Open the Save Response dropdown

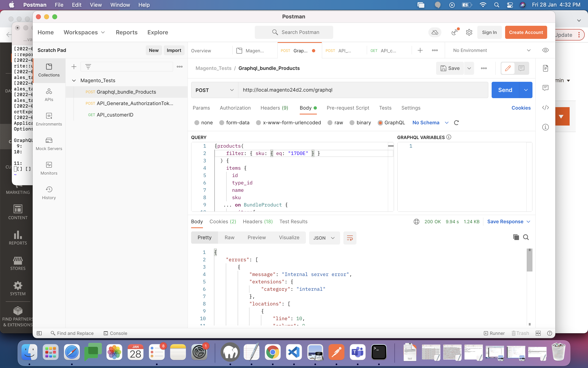click(x=509, y=222)
